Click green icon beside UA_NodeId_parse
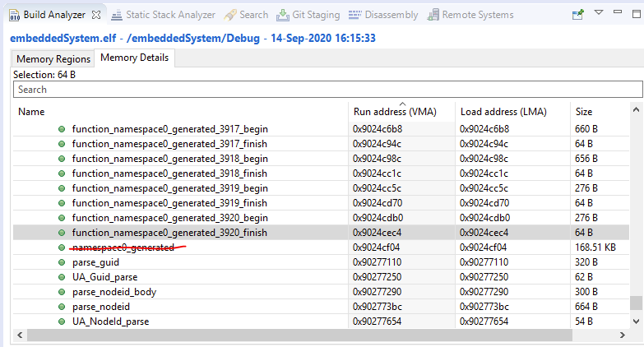This screenshot has height=347, width=644. pos(62,322)
